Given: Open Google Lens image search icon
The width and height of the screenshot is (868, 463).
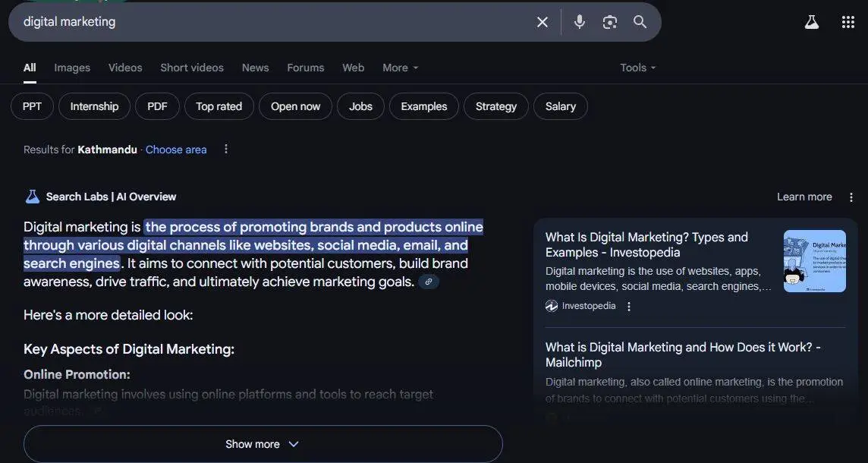Looking at the screenshot, I should [609, 22].
